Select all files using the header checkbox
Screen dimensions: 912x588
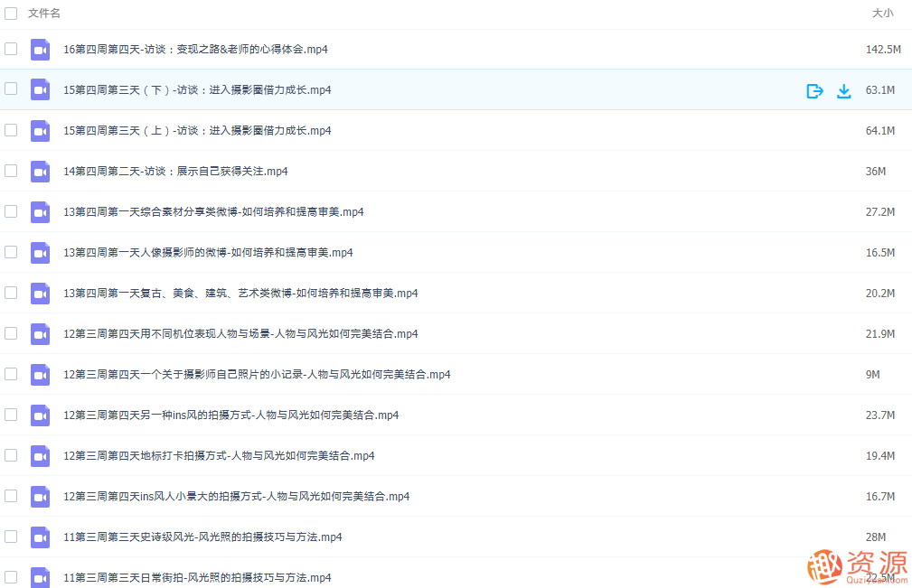pos(10,14)
